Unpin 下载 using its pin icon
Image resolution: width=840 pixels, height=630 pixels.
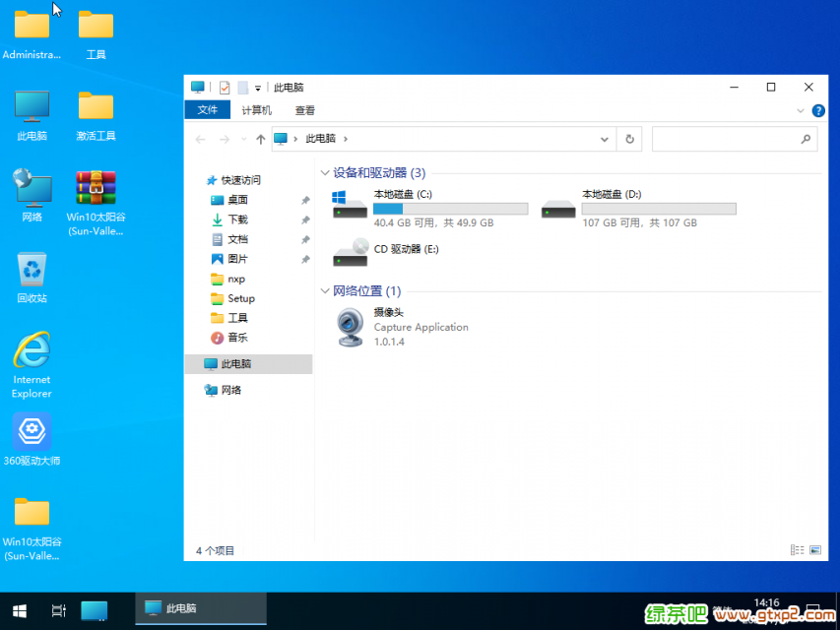[x=305, y=220]
